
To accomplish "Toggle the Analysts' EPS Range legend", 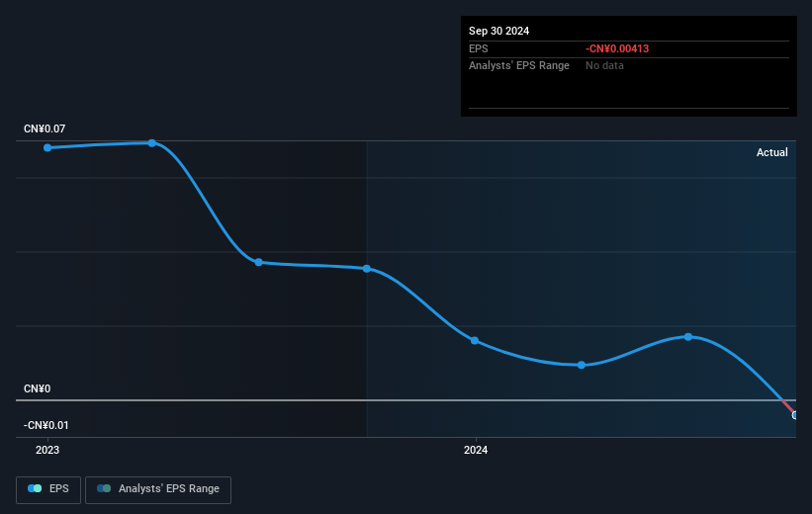I will click(158, 489).
